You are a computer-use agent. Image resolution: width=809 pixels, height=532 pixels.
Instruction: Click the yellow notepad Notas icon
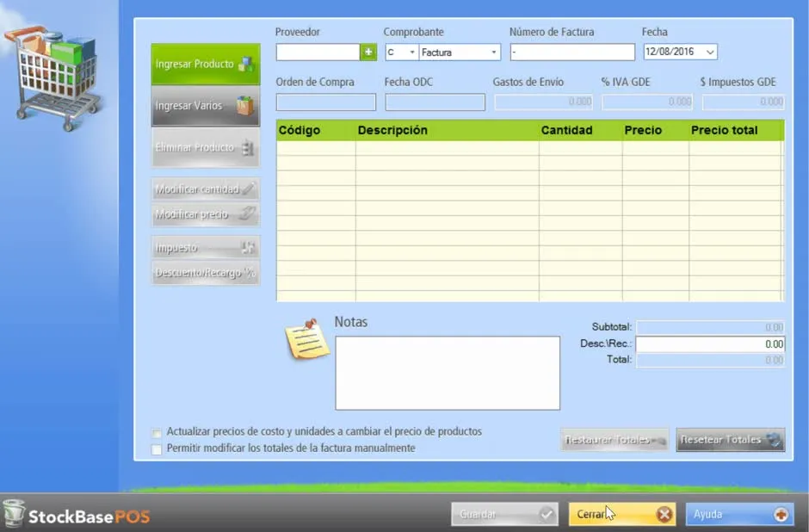[x=307, y=339]
